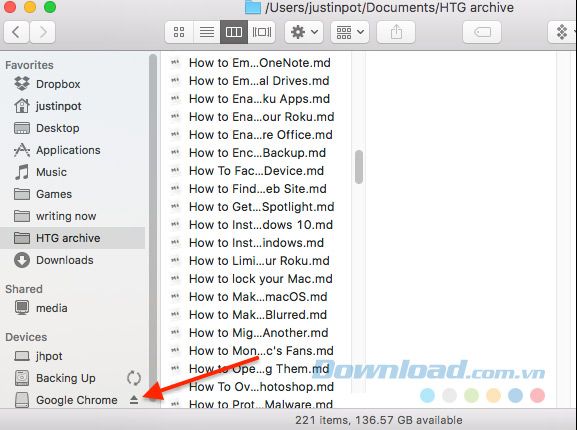Click the Applications icon in sidebar
The height and width of the screenshot is (430, 577).
[x=22, y=150]
